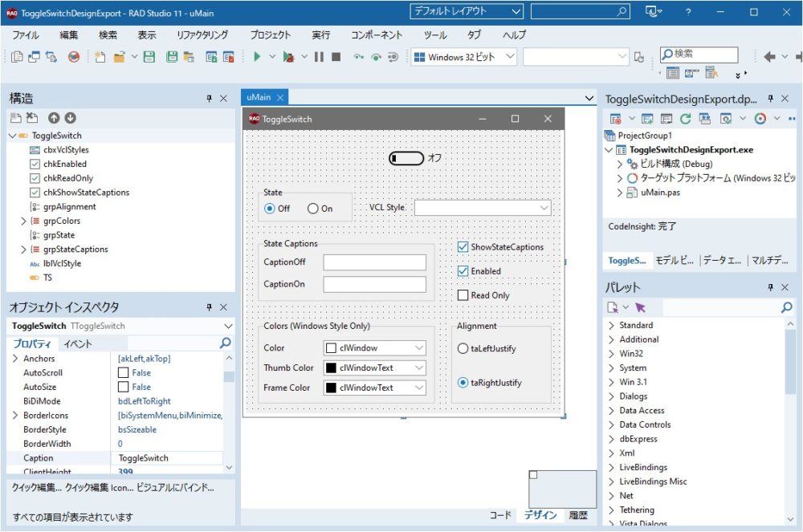Viewport: 803px width, 532px height.
Task: Click the back navigation arrow in toolbar
Action: tap(769, 56)
